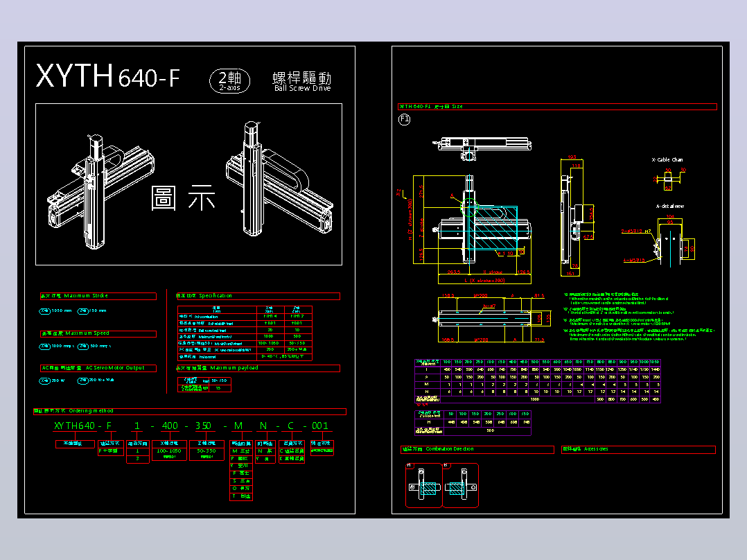Click the '400' X-stroke code value
This screenshot has width=747, height=560.
pos(170,426)
